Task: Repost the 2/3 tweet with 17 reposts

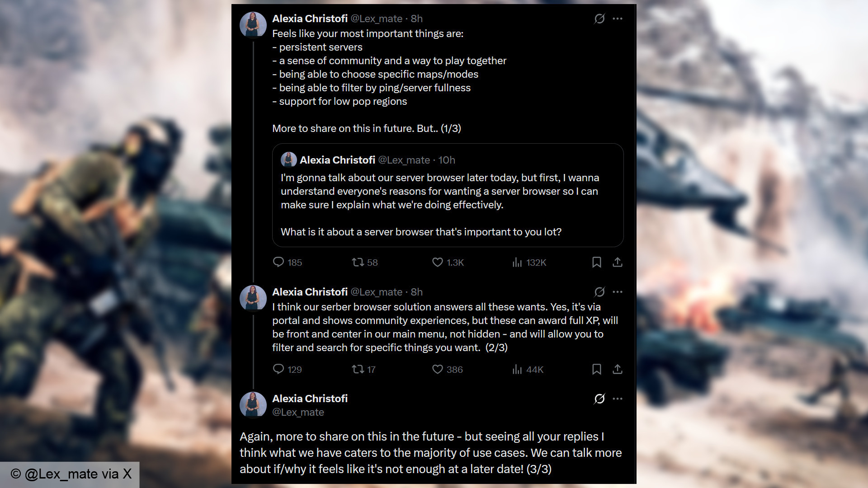Action: pos(358,369)
